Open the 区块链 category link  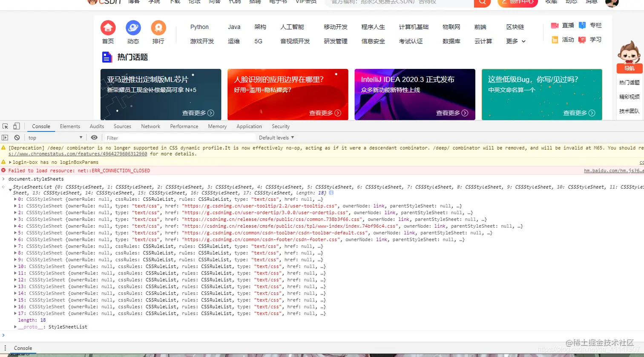click(515, 27)
